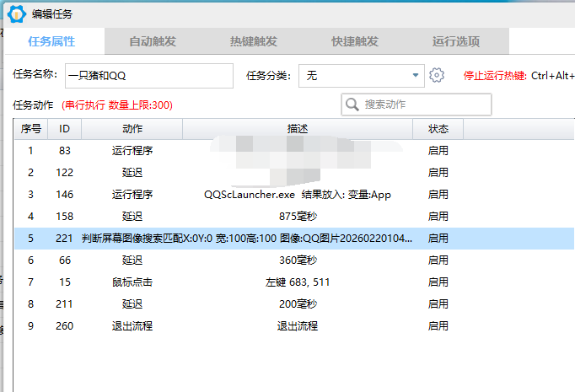Select row 3 QQScLauncher.exe action
575x392 pixels.
(297, 195)
